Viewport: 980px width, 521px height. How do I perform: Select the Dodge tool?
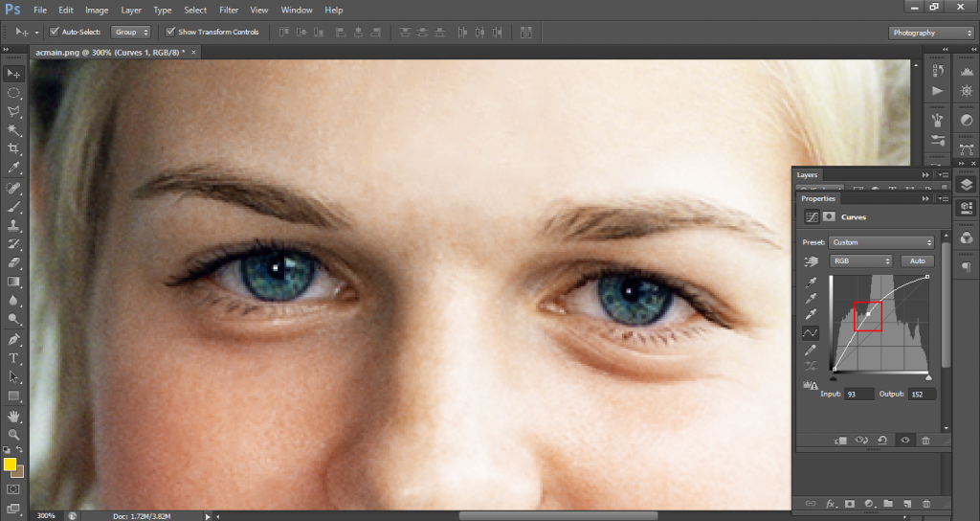(13, 320)
